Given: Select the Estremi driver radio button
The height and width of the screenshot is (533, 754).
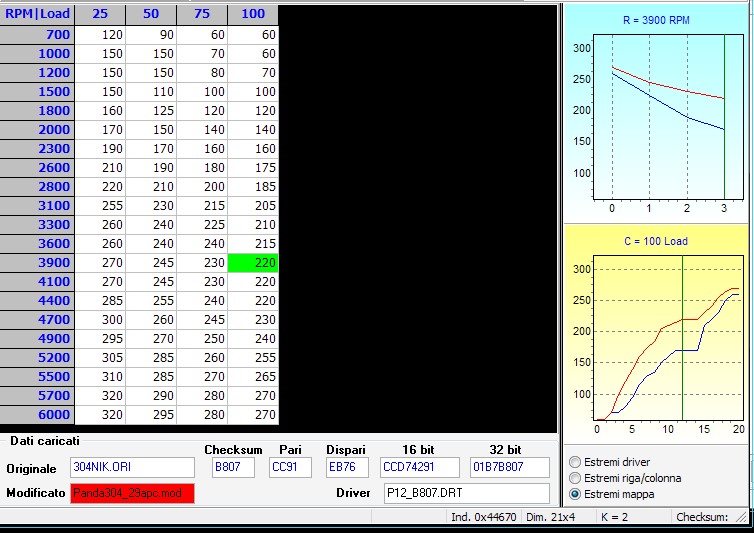Looking at the screenshot, I should click(x=575, y=462).
